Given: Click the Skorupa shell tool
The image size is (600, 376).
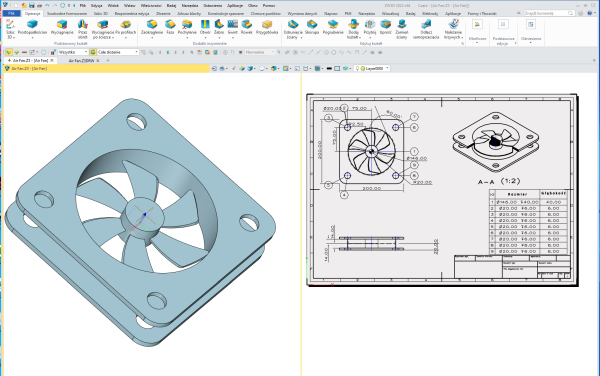Looking at the screenshot, I should [312, 27].
